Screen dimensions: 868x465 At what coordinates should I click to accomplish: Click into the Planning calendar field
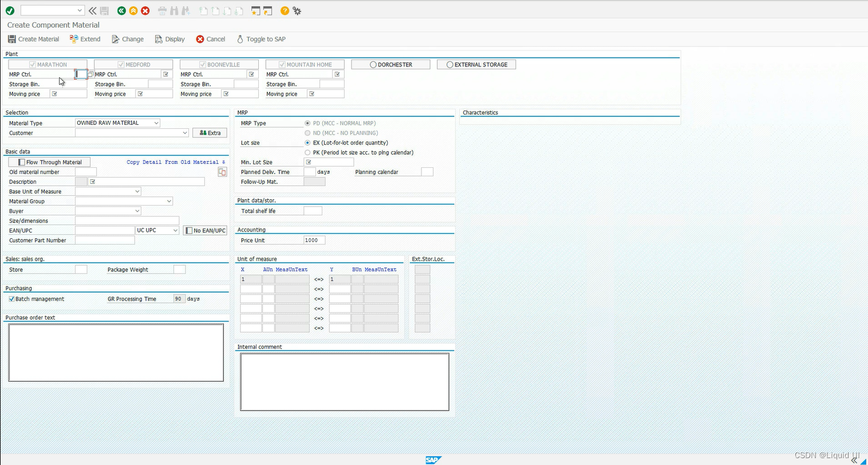427,172
